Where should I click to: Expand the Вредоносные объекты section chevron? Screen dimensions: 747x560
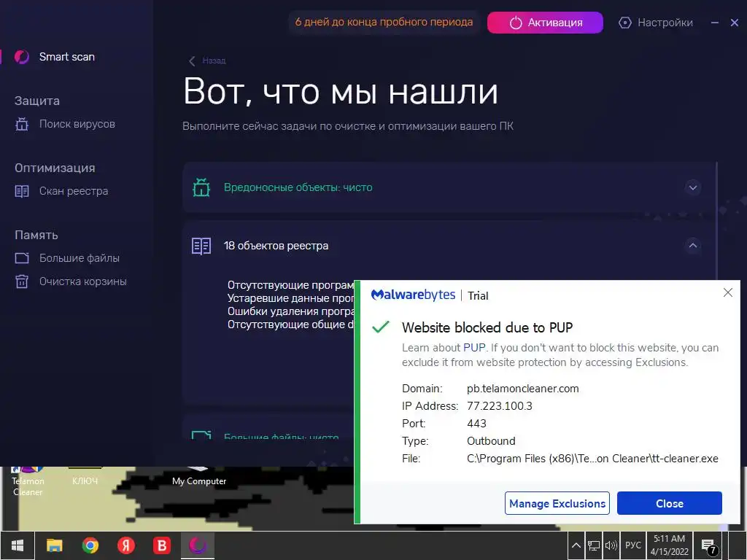click(693, 187)
